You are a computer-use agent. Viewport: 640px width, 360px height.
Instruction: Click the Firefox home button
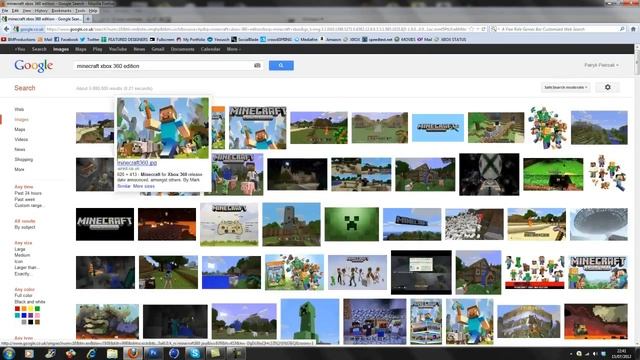633,29
